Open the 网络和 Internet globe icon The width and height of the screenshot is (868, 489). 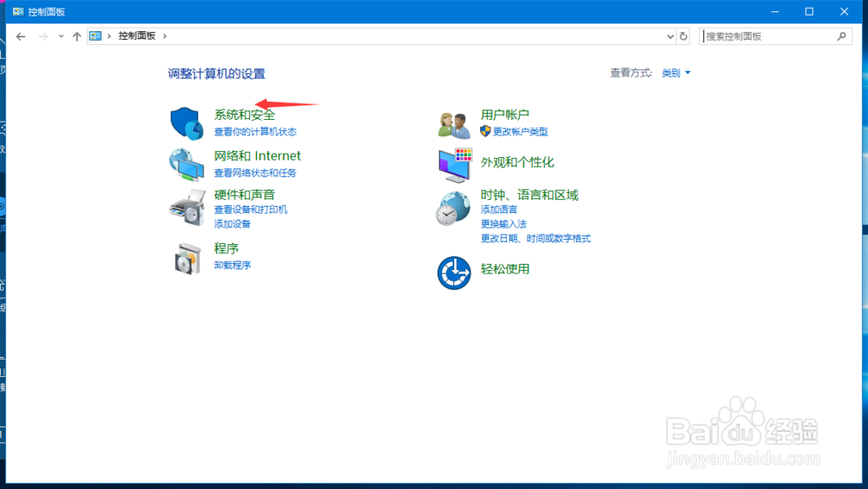187,164
